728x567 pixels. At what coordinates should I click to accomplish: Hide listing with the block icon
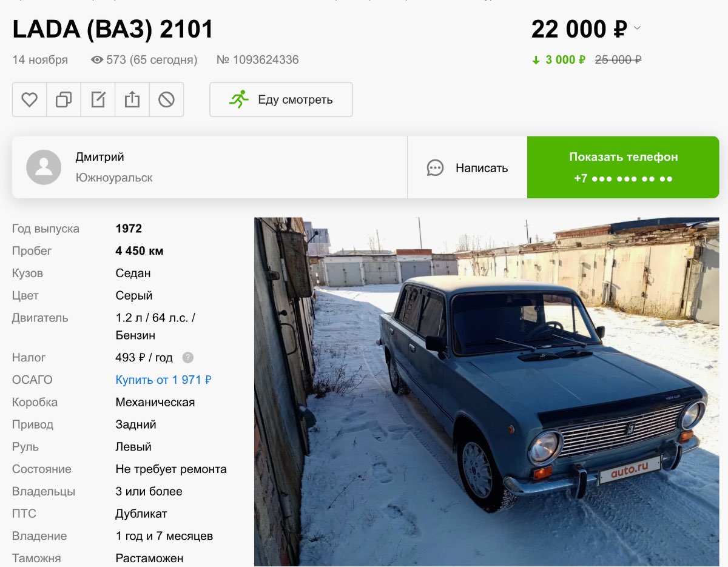click(166, 99)
